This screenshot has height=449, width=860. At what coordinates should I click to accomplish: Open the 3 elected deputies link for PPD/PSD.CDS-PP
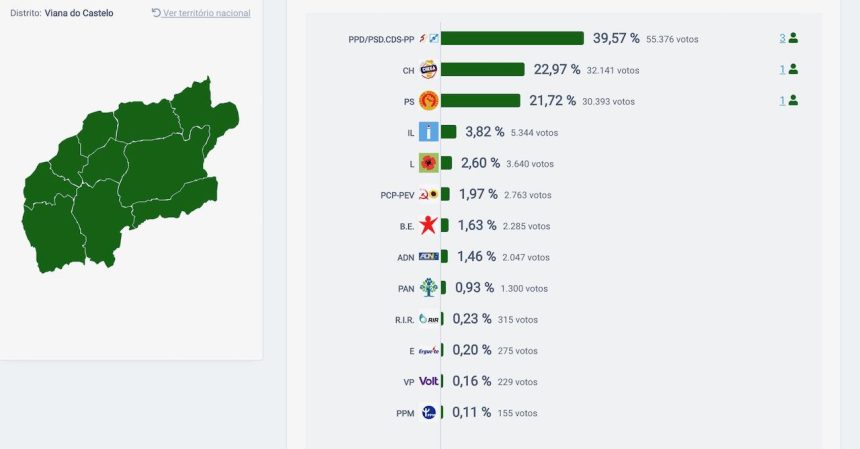pos(783,38)
